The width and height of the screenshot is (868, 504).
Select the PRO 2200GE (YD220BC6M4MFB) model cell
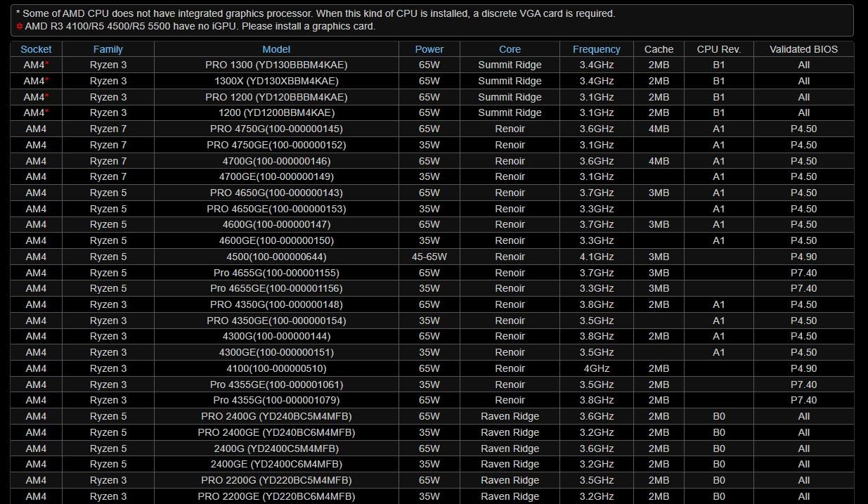(276, 496)
